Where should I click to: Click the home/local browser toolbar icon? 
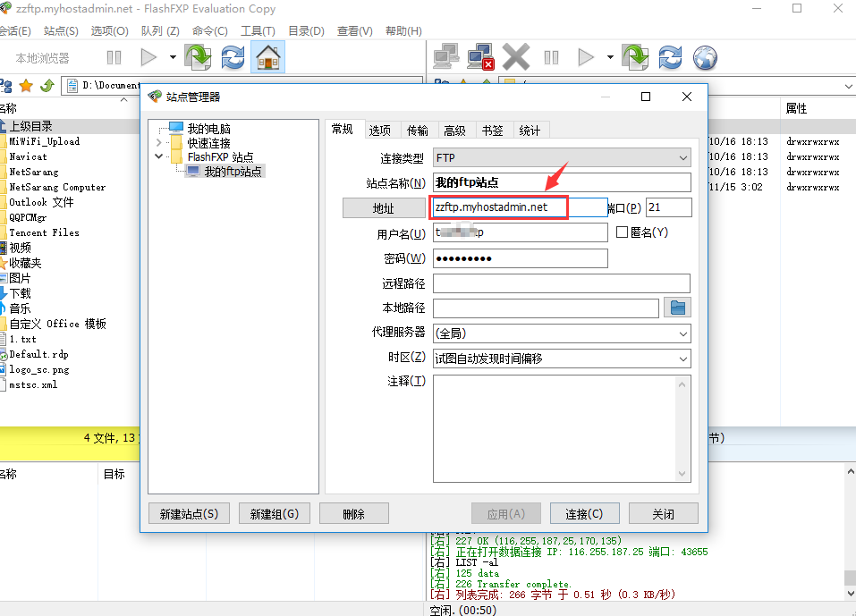[268, 58]
